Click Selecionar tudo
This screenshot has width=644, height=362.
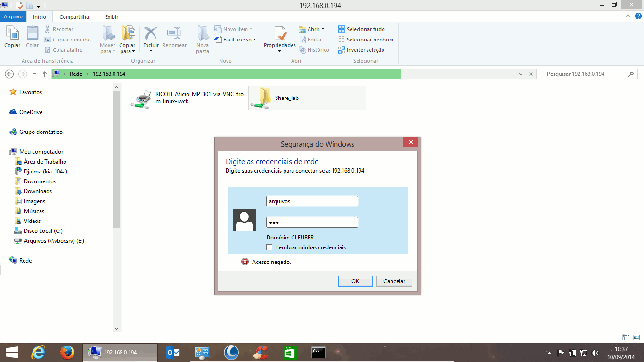361,29
